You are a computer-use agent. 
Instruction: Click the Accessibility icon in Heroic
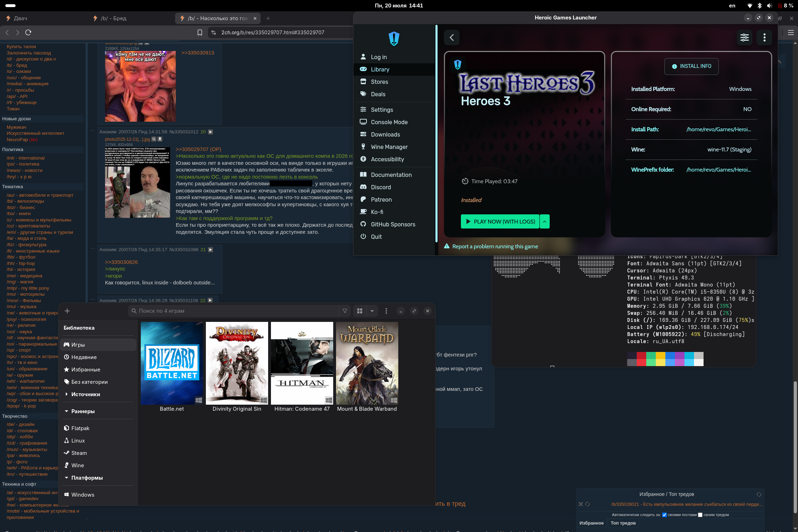click(x=363, y=159)
